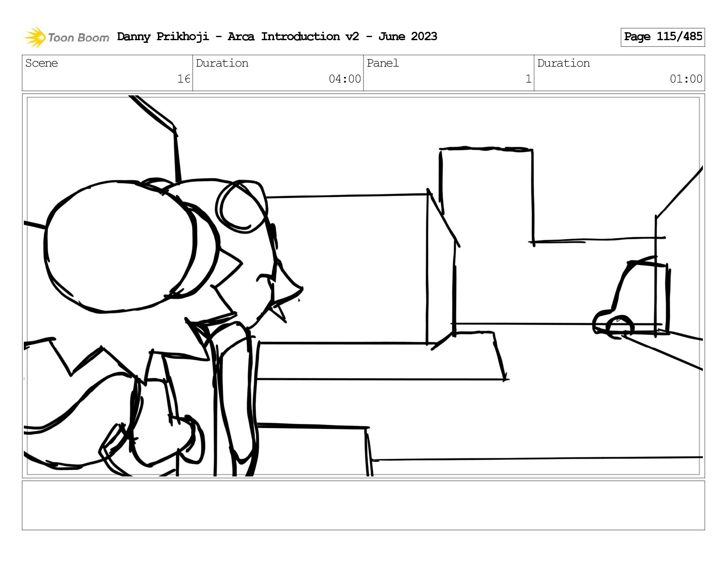Click the 'Duration' label beside the Scene cell
This screenshot has width=728, height=563.
click(x=222, y=63)
